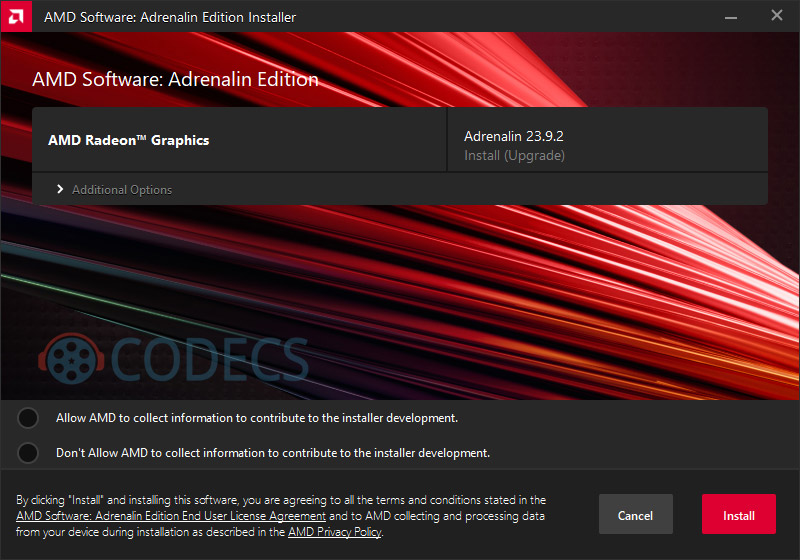Minimize the installer window

731,17
